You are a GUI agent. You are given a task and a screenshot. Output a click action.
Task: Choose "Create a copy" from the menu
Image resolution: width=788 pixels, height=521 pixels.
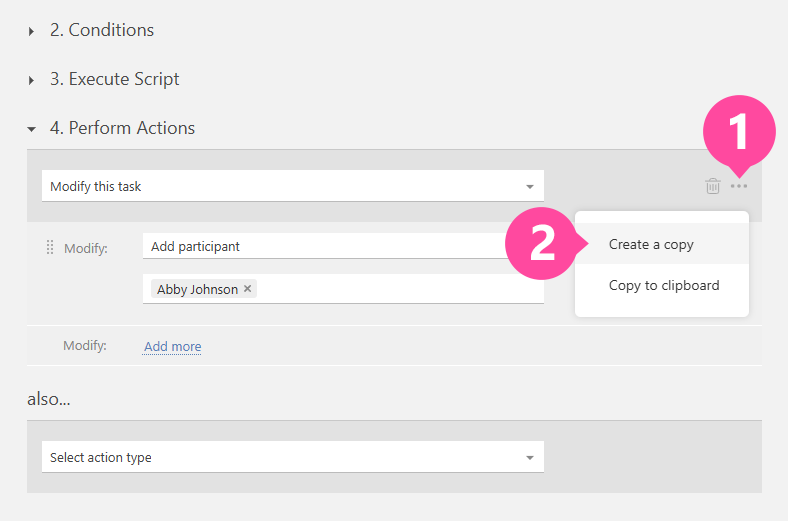tap(651, 245)
